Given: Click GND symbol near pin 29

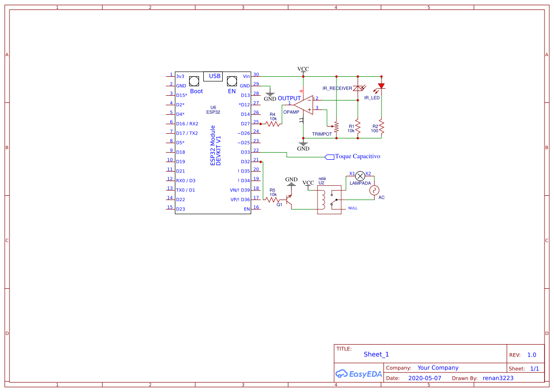Looking at the screenshot, I should [x=270, y=96].
